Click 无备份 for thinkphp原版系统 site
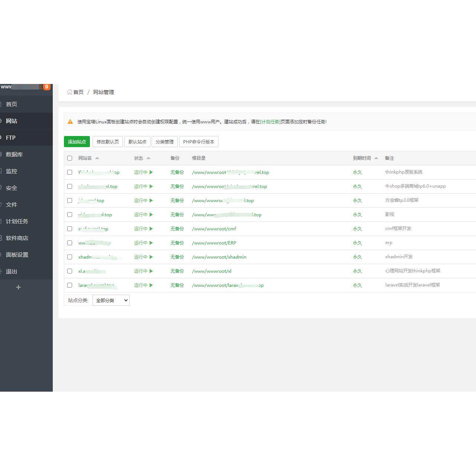This screenshot has height=476, width=476. pyautogui.click(x=177, y=172)
